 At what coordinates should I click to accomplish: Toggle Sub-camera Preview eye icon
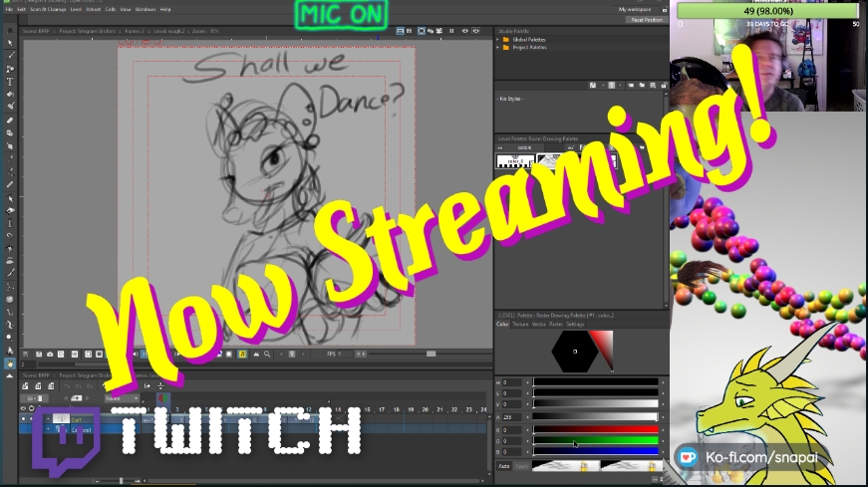pyautogui.click(x=476, y=31)
